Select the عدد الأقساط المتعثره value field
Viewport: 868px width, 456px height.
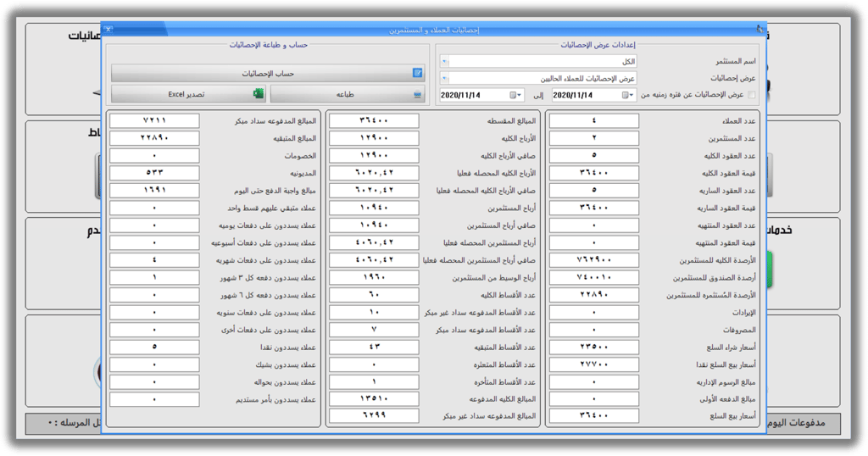coord(374,364)
